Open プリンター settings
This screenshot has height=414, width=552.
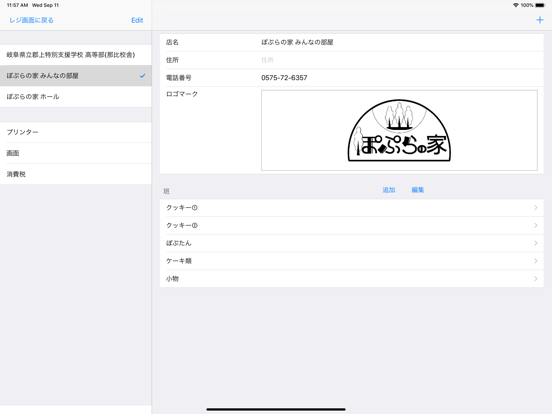pos(76,132)
